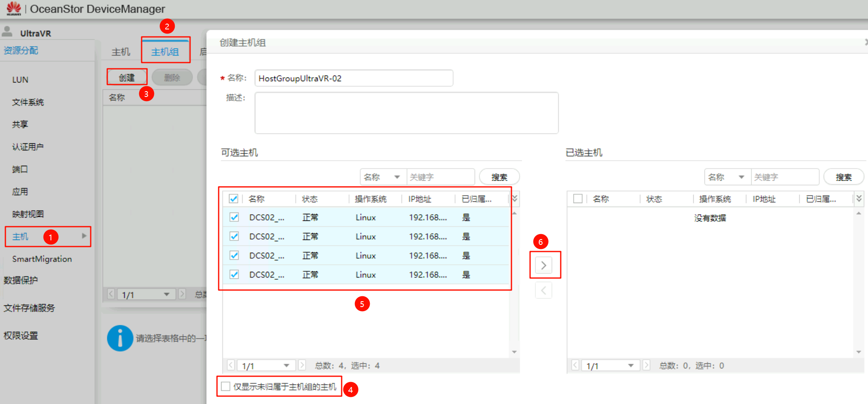Viewport: 868px width, 404px height.
Task: Click the blue information icon
Action: [x=120, y=338]
